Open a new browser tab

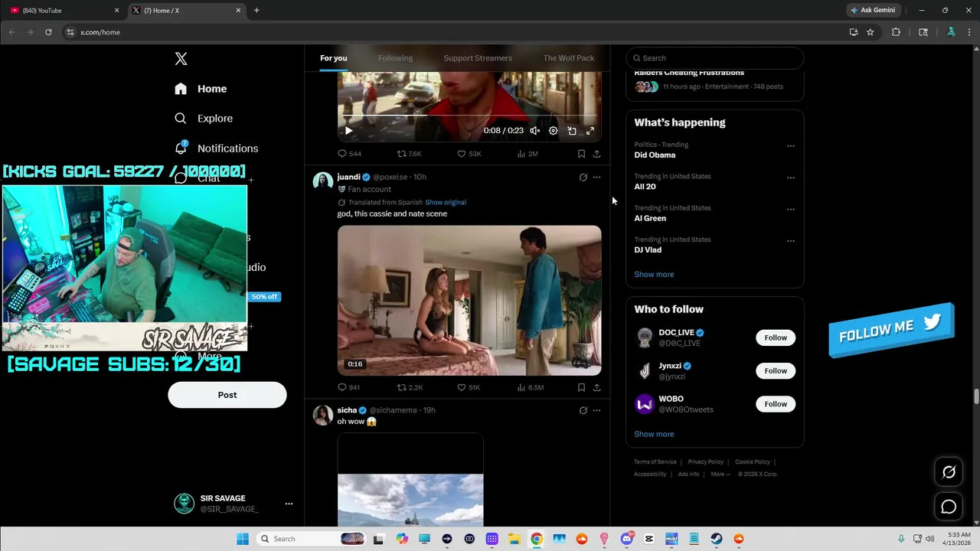coord(256,10)
